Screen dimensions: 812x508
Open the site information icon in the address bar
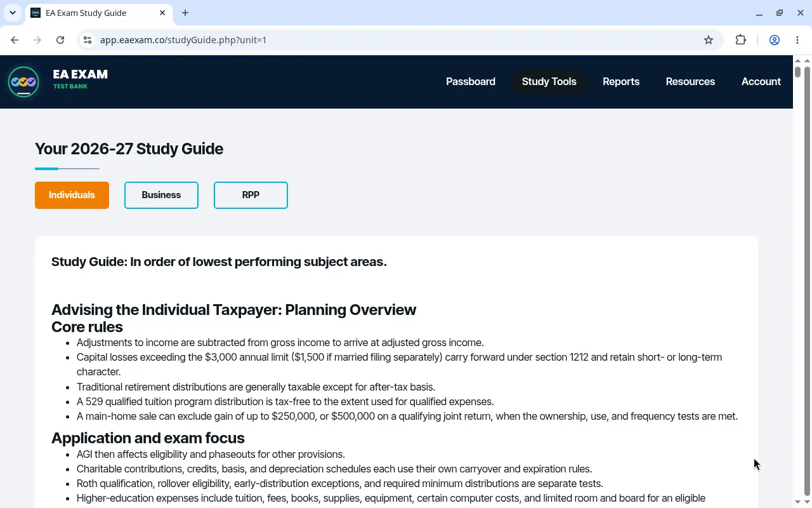88,40
